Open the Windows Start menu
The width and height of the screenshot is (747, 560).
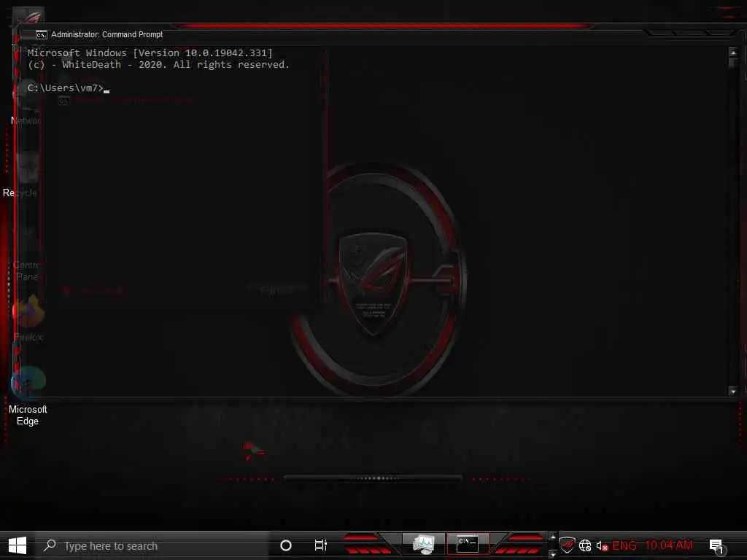click(18, 545)
